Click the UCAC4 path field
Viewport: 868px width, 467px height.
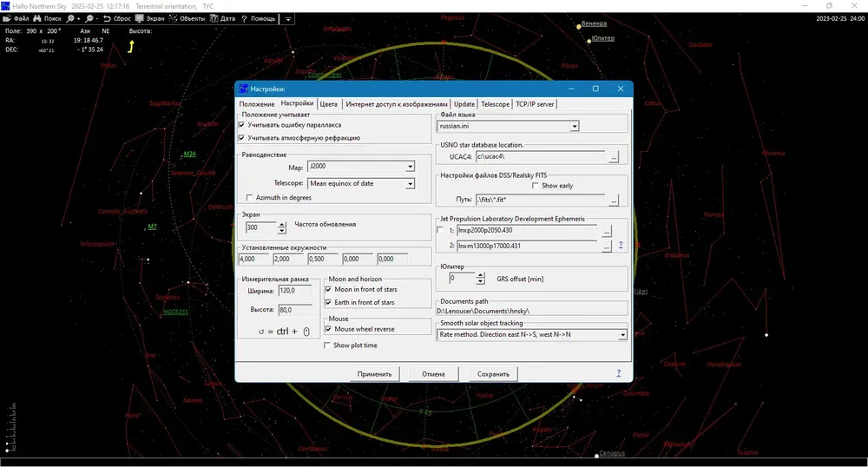(x=540, y=156)
